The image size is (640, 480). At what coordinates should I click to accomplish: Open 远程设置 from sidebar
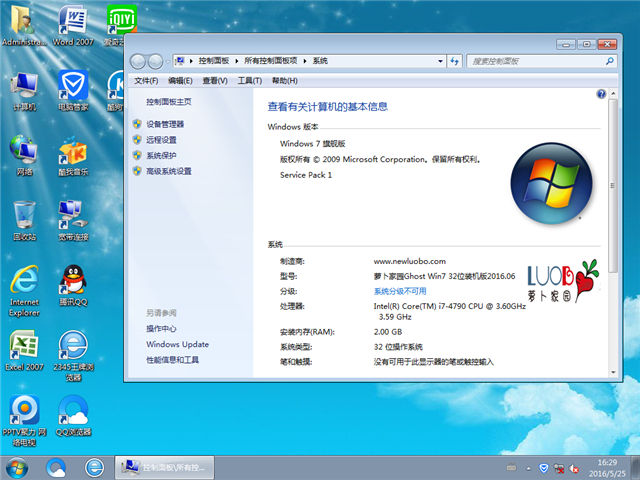(161, 140)
